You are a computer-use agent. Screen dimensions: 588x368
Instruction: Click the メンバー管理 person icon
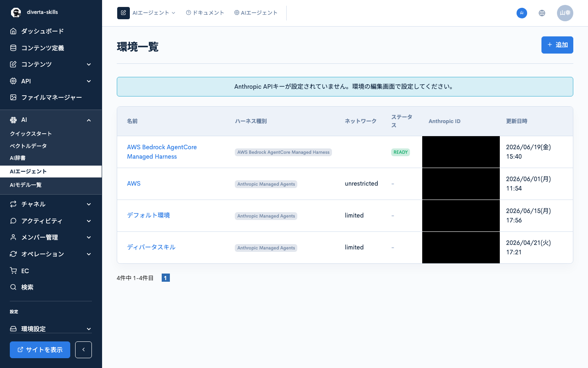(13, 237)
